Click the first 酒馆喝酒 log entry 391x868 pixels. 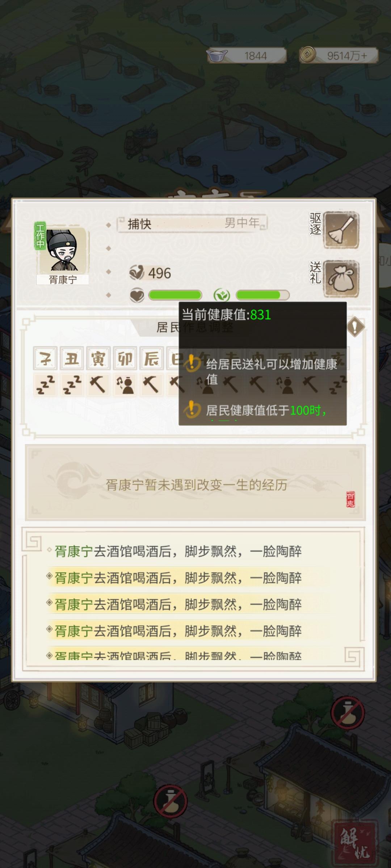click(x=178, y=551)
